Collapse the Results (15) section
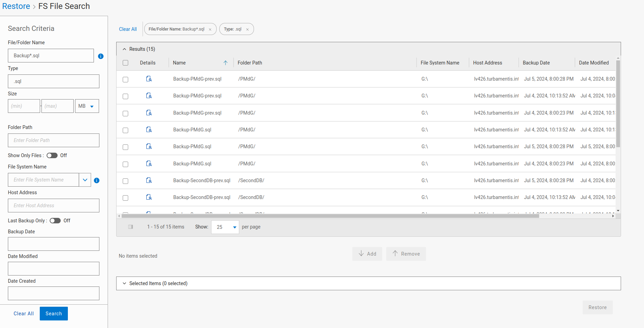This screenshot has height=328, width=644. (x=124, y=49)
